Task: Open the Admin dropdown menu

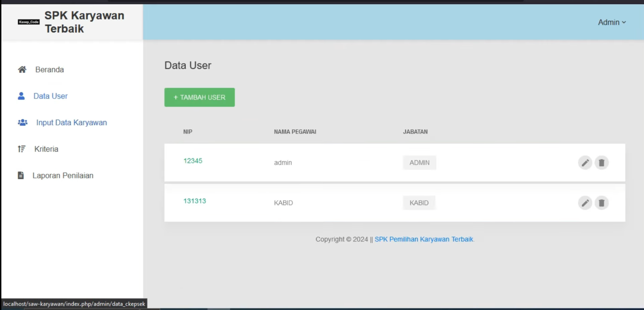Action: (612, 22)
